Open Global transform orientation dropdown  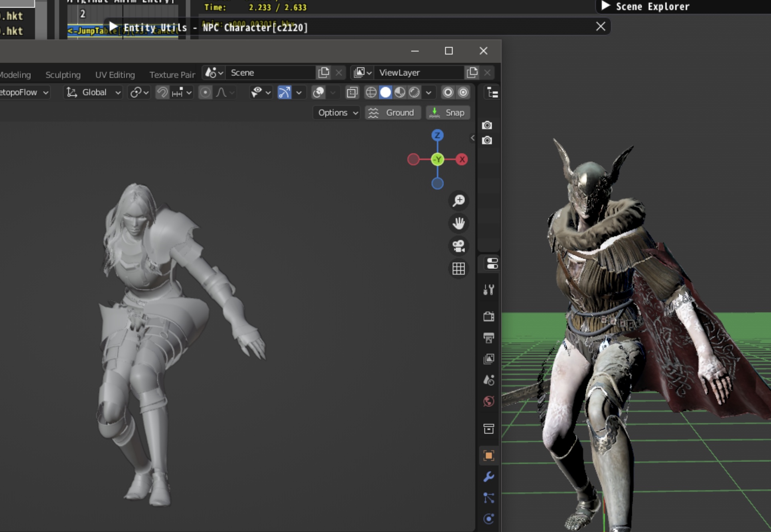(x=93, y=93)
